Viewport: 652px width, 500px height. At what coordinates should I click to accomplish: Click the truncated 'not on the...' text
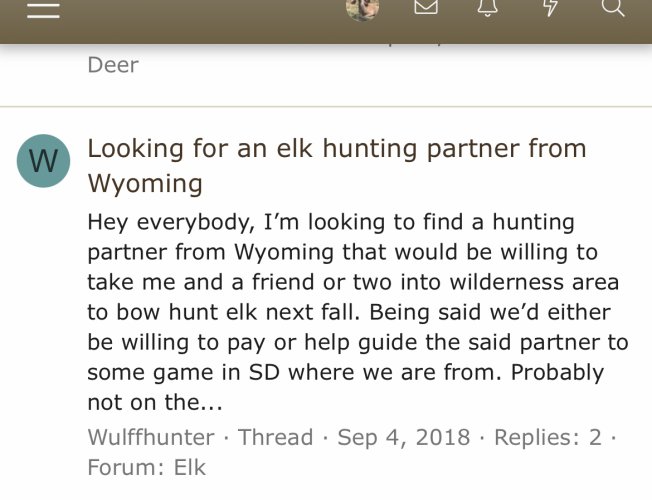155,402
